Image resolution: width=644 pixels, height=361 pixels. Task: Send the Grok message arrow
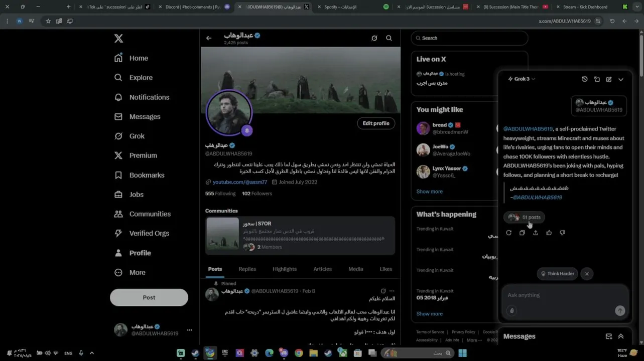tap(620, 311)
